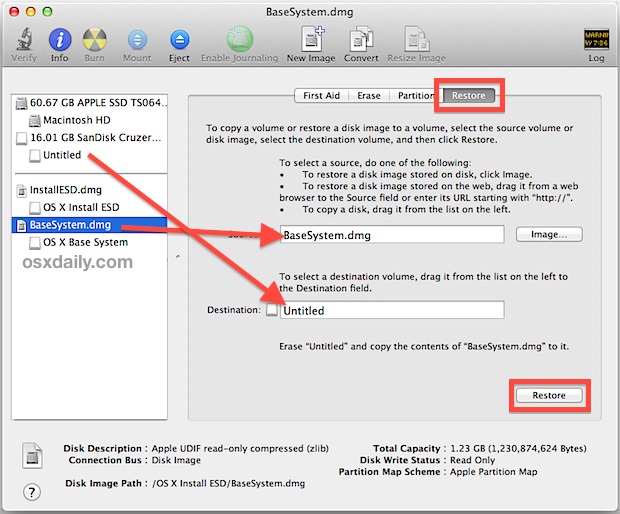Viewport: 620px width, 514px height.
Task: Click the Verify microscope toolbar icon
Action: pos(24,39)
